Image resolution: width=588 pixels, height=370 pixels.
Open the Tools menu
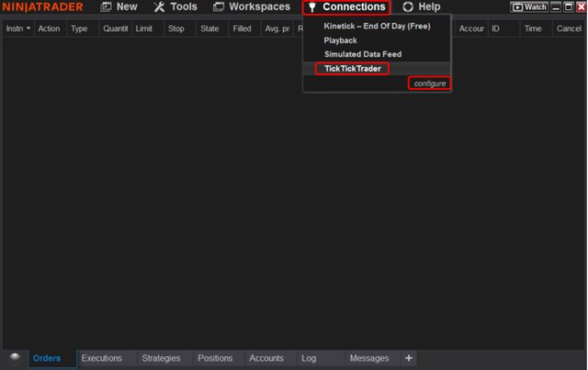(x=175, y=6)
